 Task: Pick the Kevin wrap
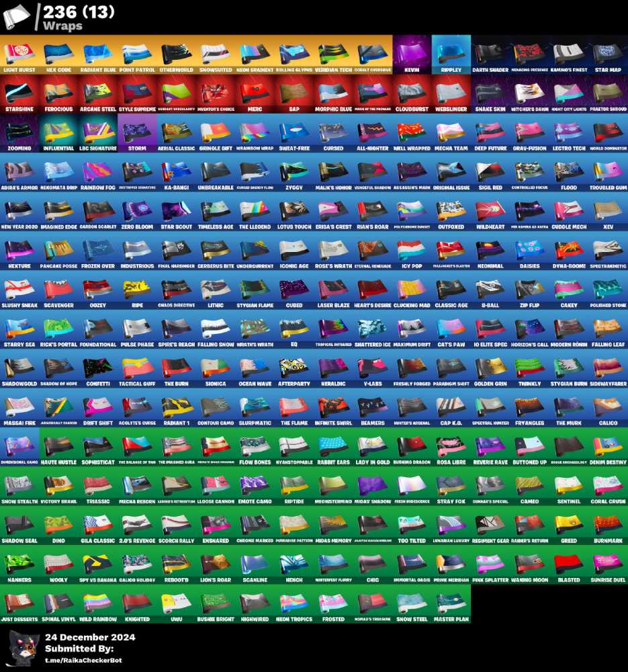[x=412, y=54]
